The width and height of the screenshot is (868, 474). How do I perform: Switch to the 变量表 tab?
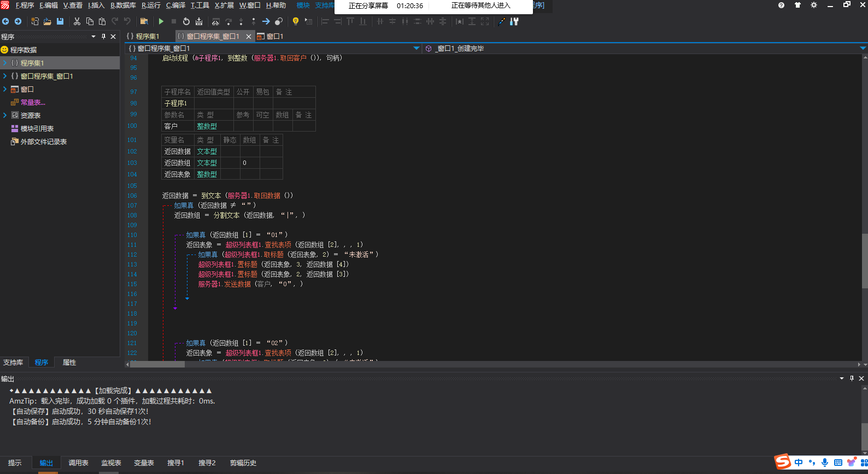coord(144,463)
